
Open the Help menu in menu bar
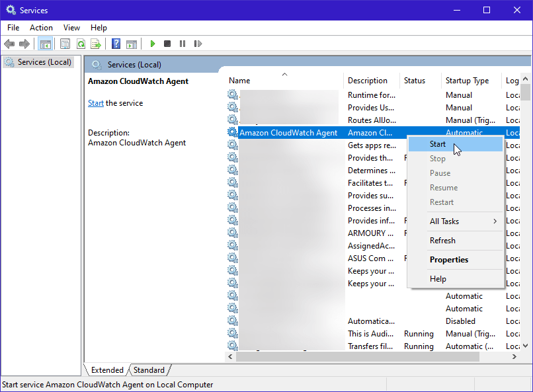pyautogui.click(x=99, y=28)
